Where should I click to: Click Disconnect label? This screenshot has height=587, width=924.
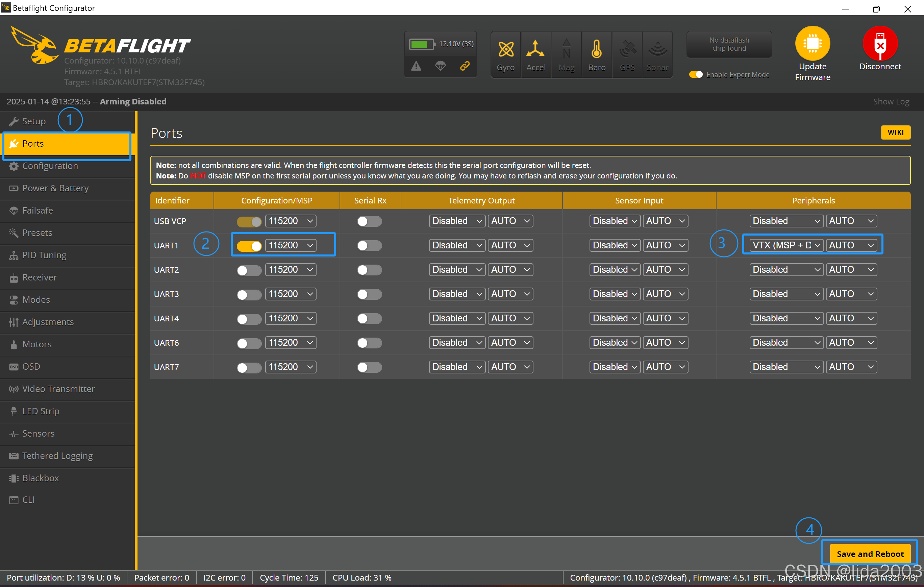coord(880,67)
